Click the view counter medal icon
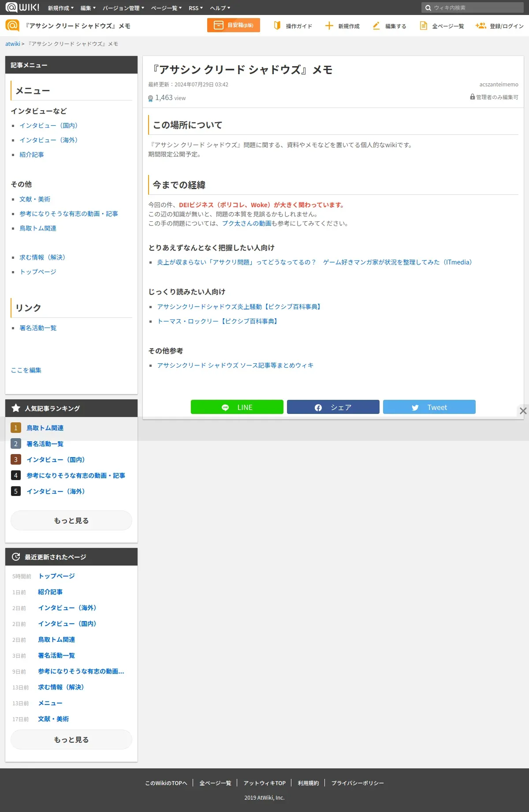This screenshot has width=529, height=812. (x=150, y=98)
